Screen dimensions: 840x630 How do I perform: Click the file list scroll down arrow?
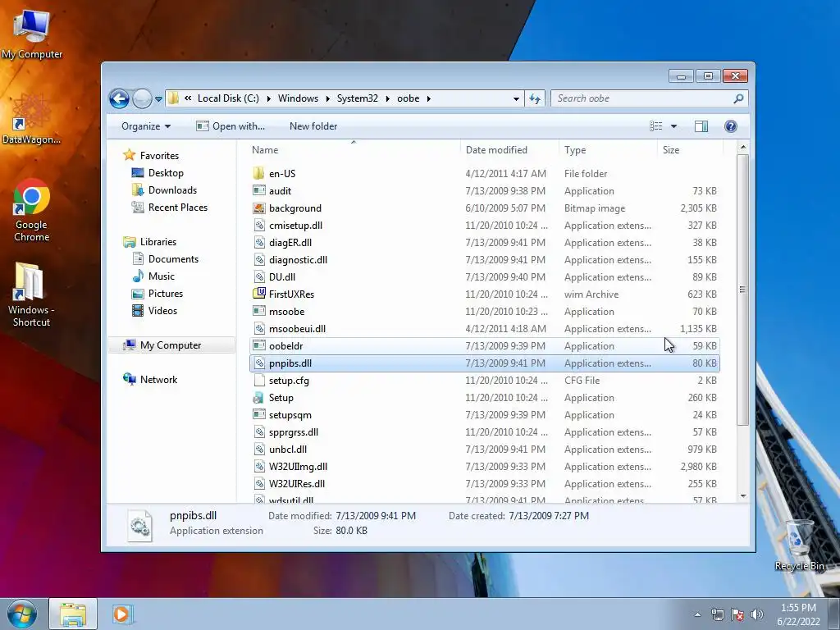point(742,496)
